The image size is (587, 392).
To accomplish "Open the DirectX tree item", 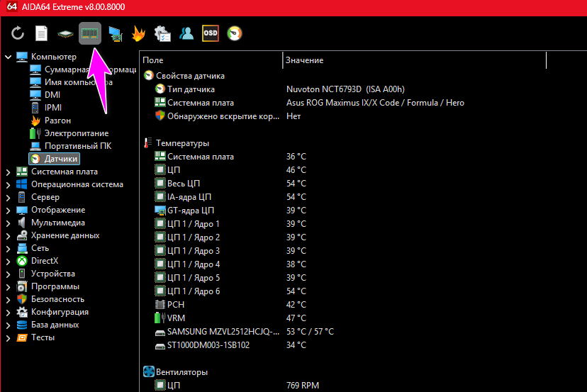I will (x=44, y=261).
